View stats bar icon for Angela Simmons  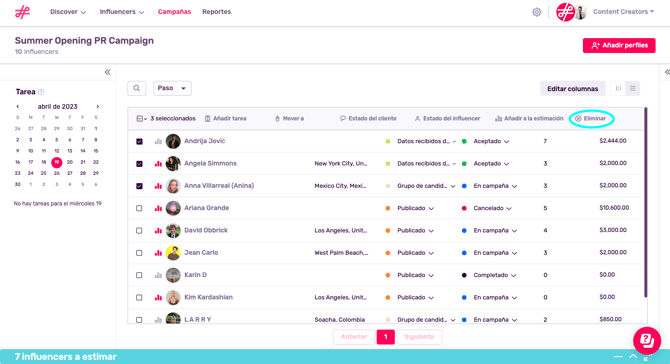pos(158,164)
